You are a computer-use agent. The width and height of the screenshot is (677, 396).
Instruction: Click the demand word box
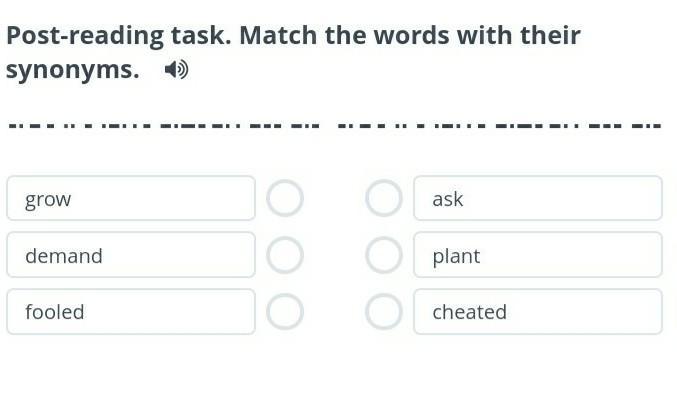pyautogui.click(x=131, y=255)
